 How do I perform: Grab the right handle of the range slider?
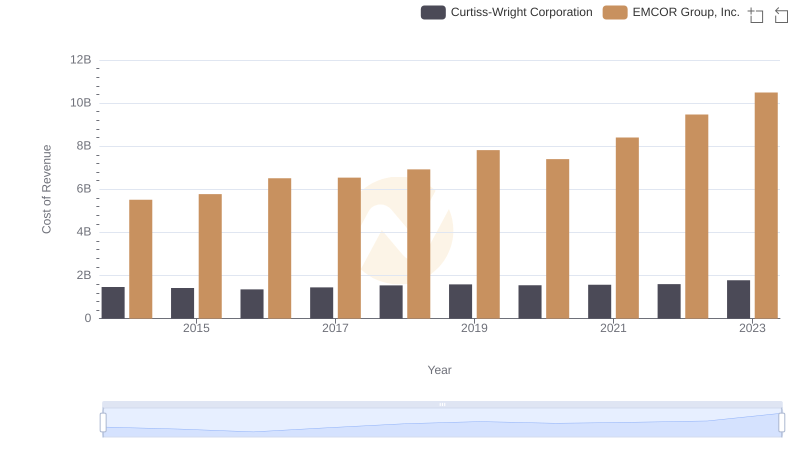[782, 423]
